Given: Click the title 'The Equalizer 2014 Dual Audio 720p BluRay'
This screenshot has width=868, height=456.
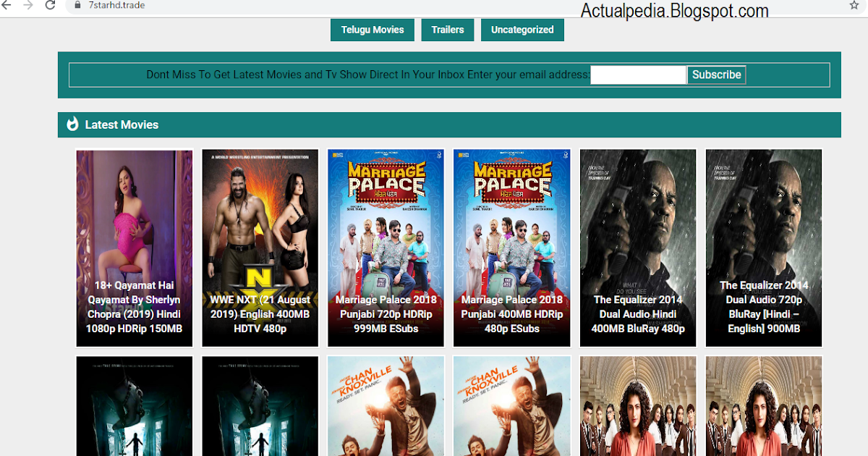Looking at the screenshot, I should [x=764, y=307].
